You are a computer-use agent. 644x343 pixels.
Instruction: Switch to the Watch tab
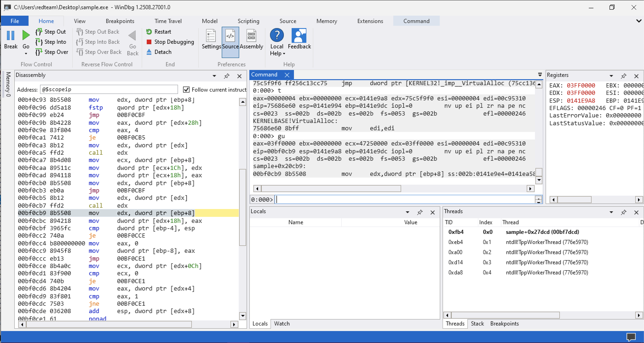pos(282,323)
